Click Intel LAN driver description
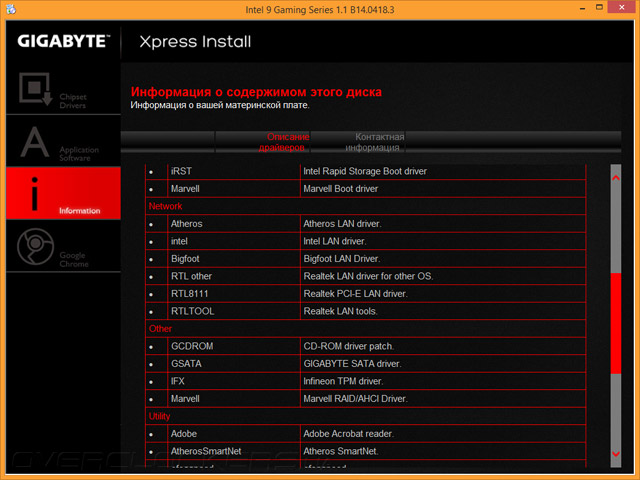Screen dimensions: 640x480 tap(335, 241)
